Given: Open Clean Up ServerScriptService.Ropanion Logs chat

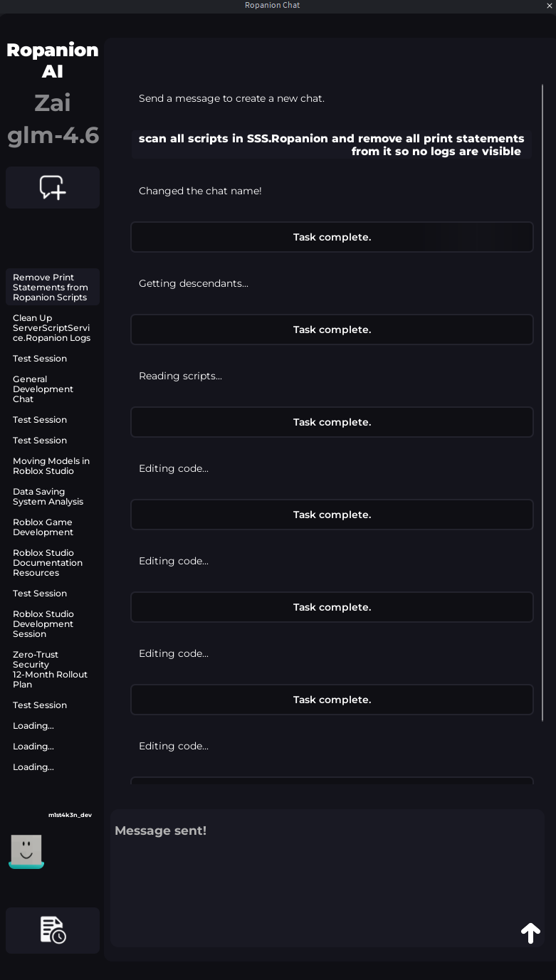Looking at the screenshot, I should tap(53, 328).
